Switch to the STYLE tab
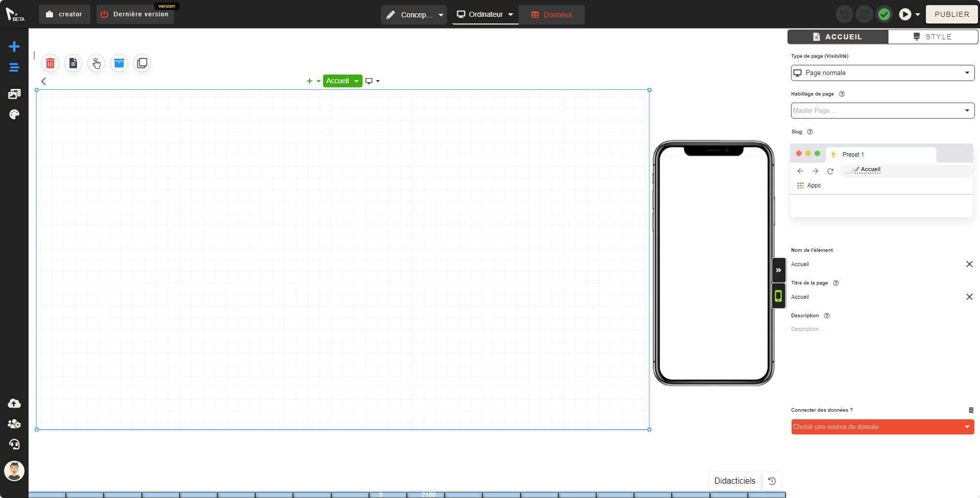The width and height of the screenshot is (980, 498). pos(933,37)
